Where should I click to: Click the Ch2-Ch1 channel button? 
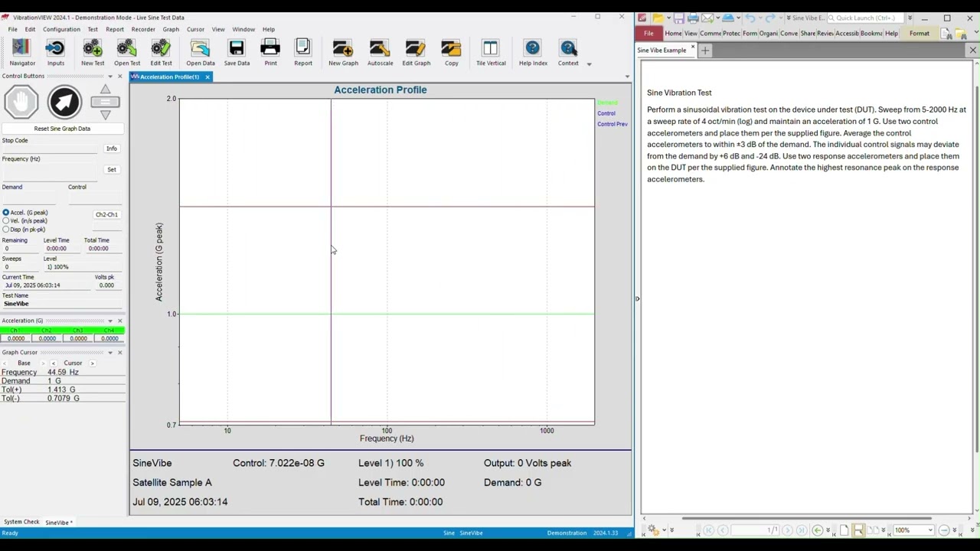click(106, 214)
